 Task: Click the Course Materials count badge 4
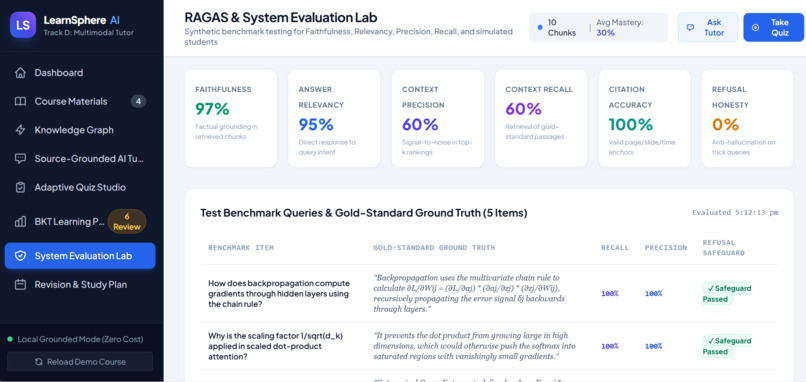click(138, 101)
